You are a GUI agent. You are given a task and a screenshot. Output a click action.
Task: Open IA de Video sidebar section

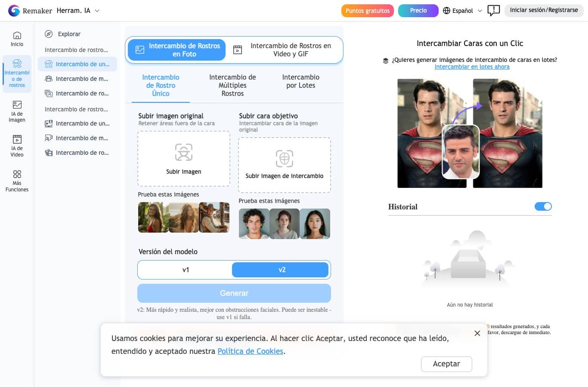(17, 146)
